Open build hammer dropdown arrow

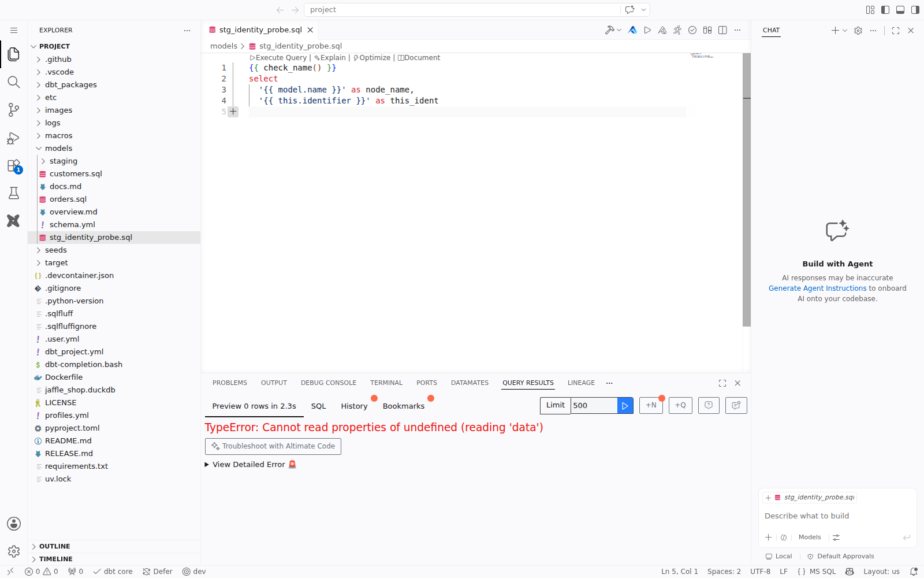(619, 30)
